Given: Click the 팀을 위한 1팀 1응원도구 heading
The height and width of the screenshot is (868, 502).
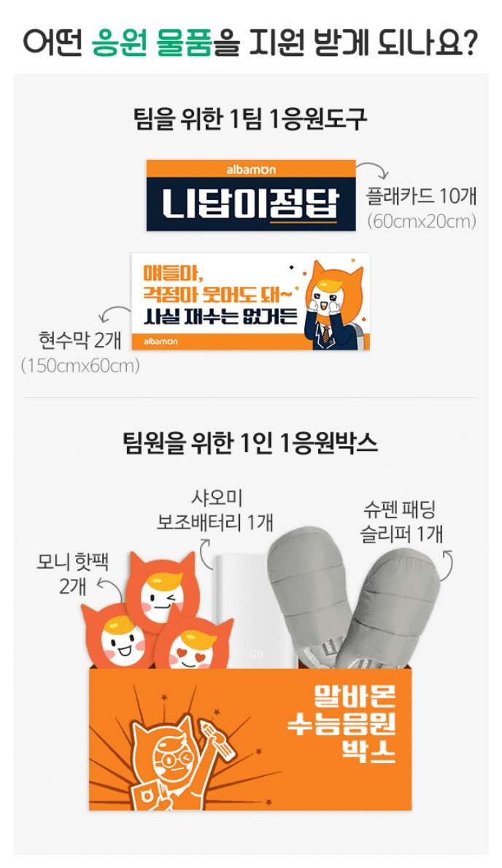Looking at the screenshot, I should [251, 119].
